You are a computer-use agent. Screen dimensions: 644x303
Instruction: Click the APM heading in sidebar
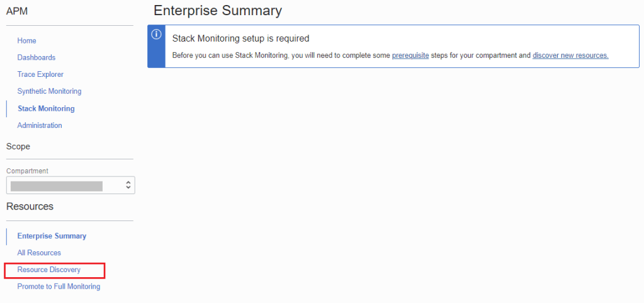click(x=17, y=11)
